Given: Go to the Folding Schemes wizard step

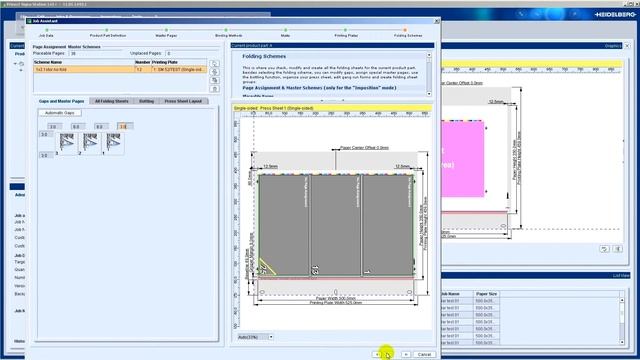Looking at the screenshot, I should [408, 33].
